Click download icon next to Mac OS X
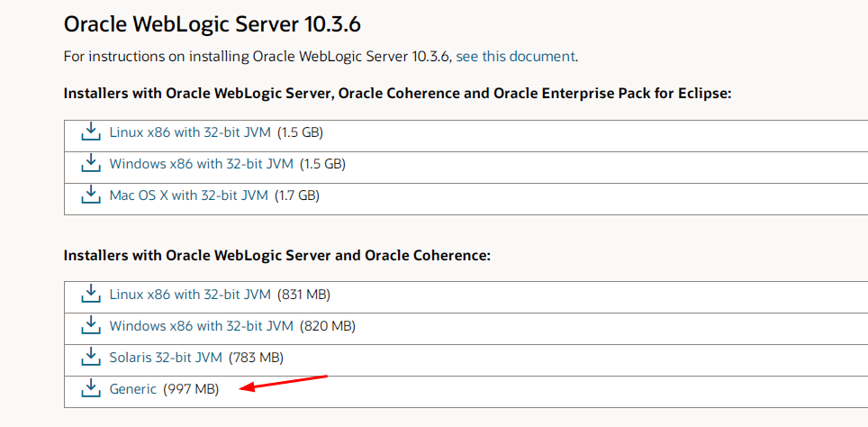868x427 pixels. [90, 195]
